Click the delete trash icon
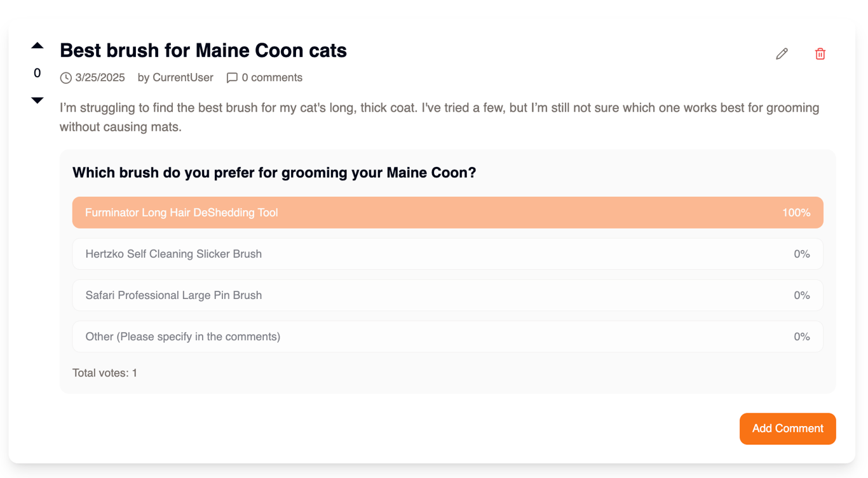This screenshot has height=478, width=868. (820, 54)
